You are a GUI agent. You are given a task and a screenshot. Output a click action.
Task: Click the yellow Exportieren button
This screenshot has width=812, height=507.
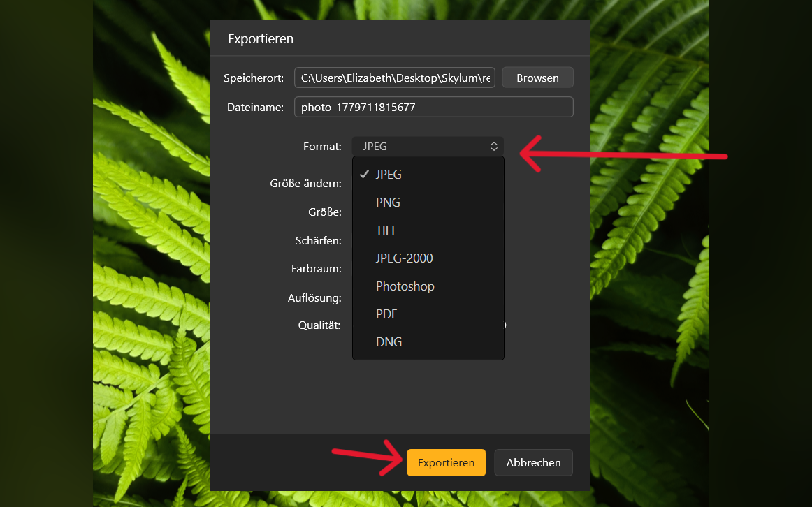click(x=446, y=462)
